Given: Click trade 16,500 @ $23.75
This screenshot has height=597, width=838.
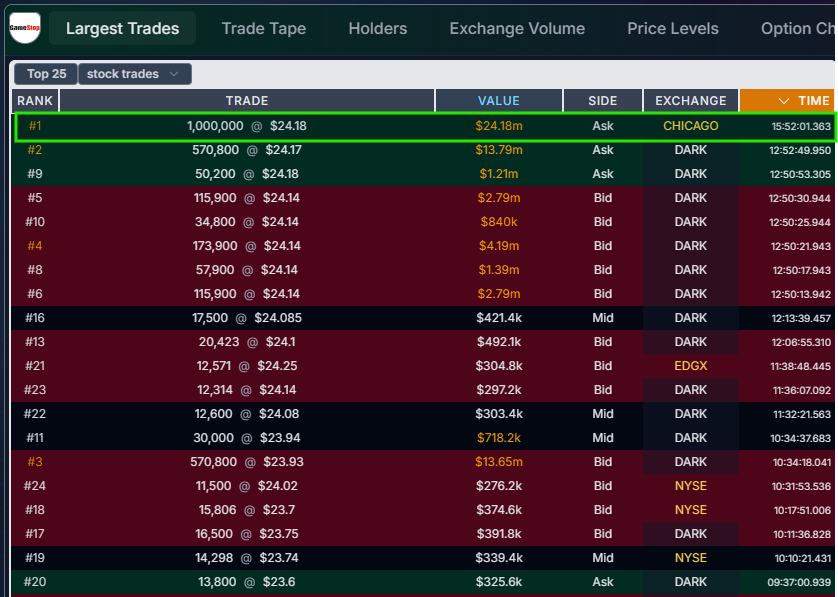Looking at the screenshot, I should [x=246, y=534].
